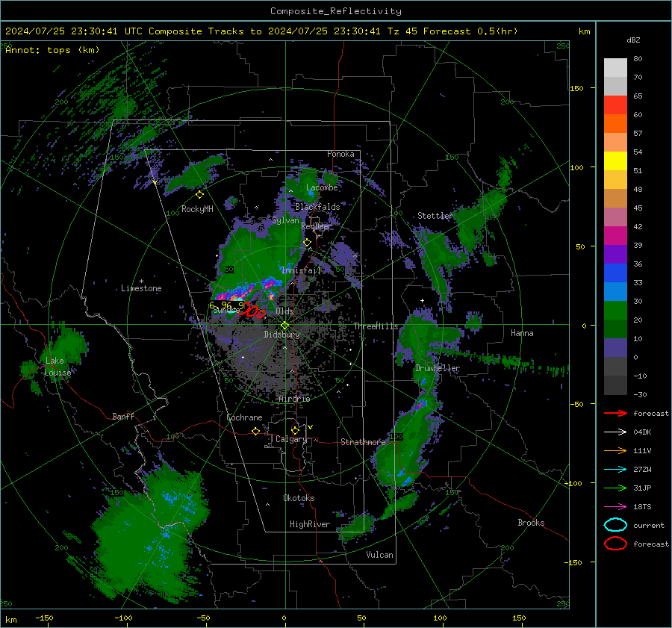Click the 80 dBZ light gray swatch

(x=615, y=67)
